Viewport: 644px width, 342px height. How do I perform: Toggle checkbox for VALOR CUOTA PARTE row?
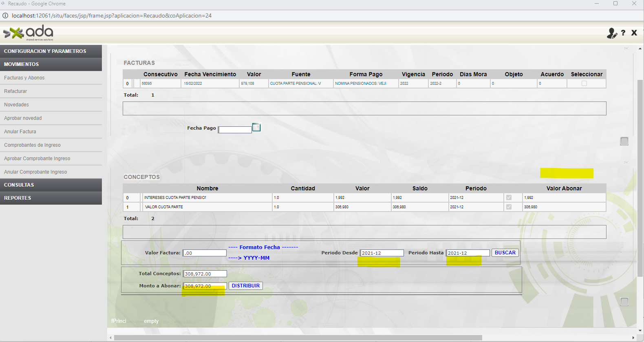[x=509, y=207]
